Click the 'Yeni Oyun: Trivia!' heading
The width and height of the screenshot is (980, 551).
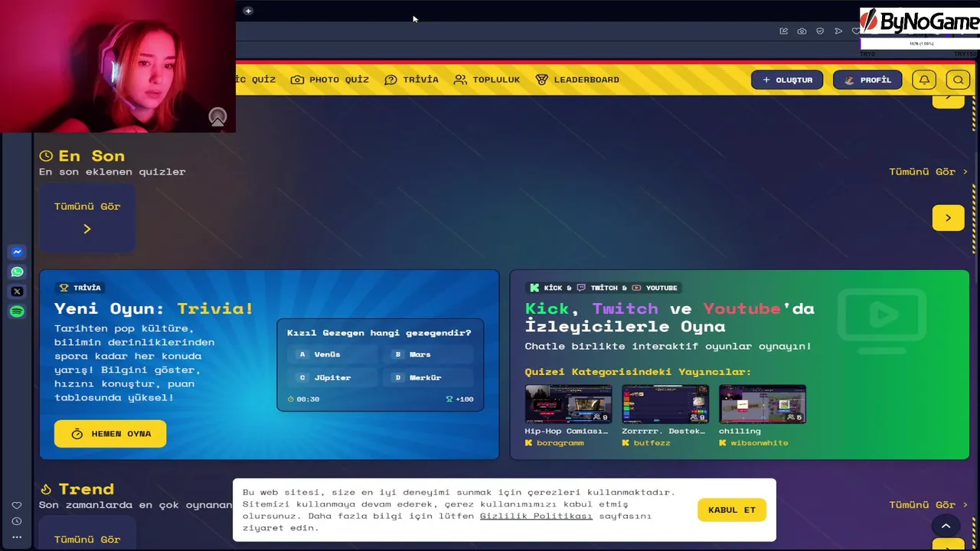pyautogui.click(x=154, y=308)
